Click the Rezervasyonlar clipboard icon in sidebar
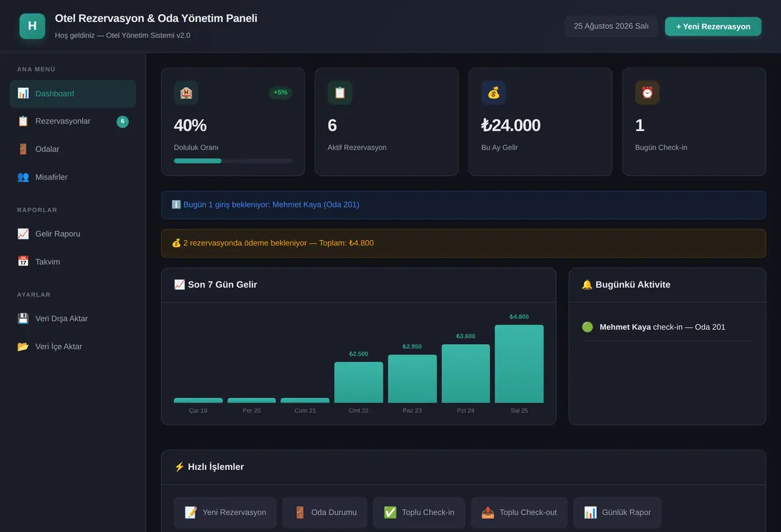781x532 pixels. click(x=23, y=121)
